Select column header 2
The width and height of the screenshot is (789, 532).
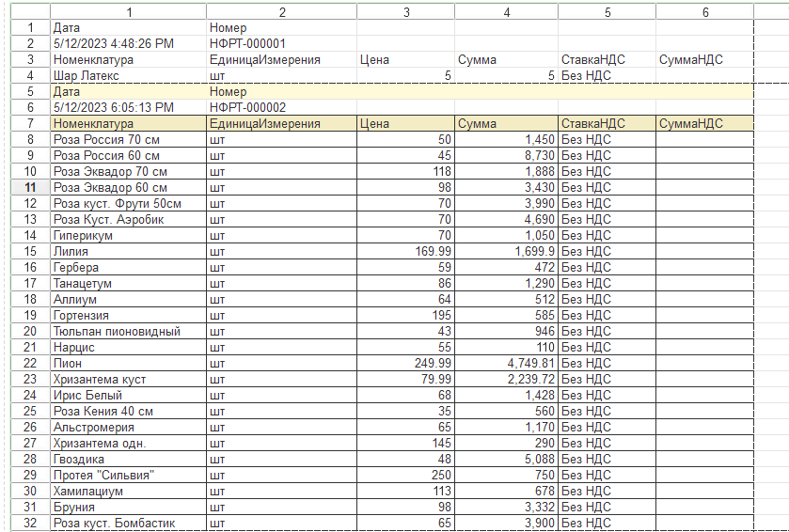[x=281, y=12]
